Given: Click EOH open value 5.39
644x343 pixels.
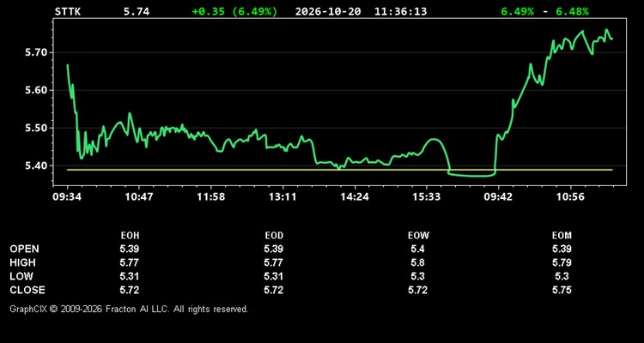Looking at the screenshot, I should (130, 249).
